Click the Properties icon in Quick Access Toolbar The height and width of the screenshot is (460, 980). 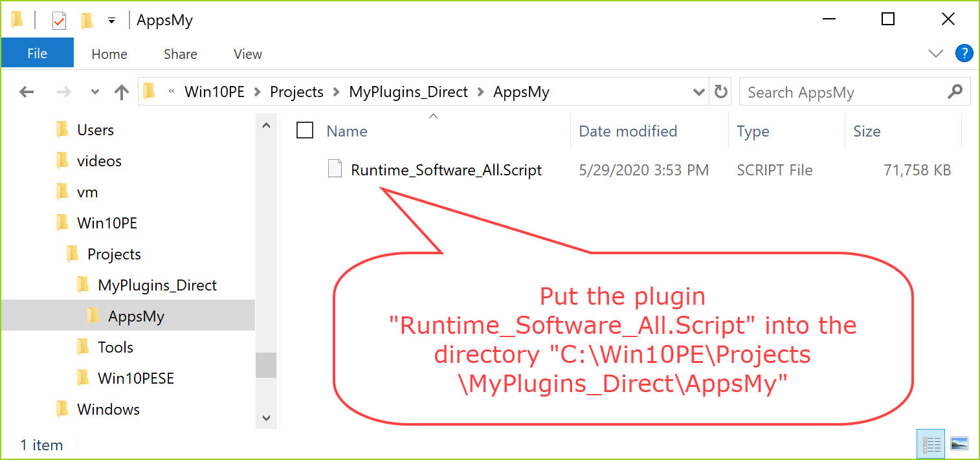tap(59, 21)
